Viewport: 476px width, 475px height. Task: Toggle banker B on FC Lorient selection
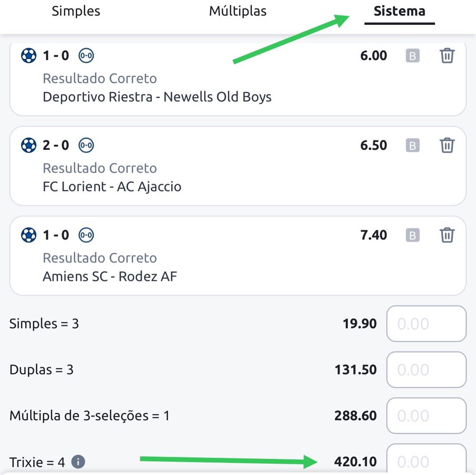point(412,145)
